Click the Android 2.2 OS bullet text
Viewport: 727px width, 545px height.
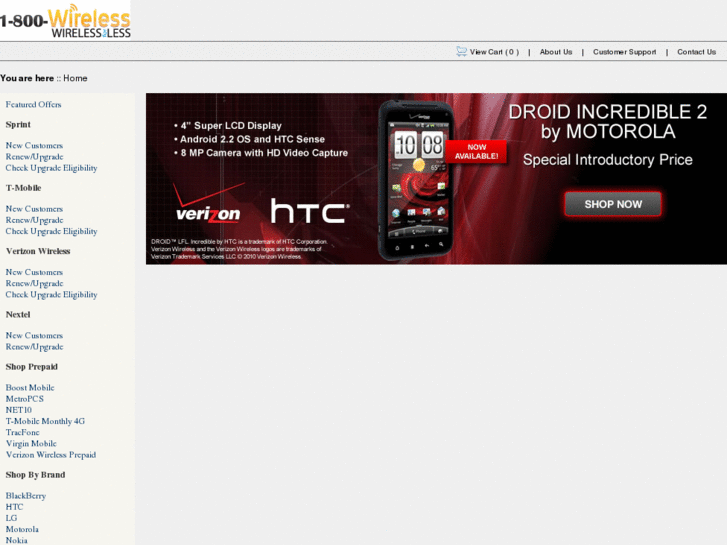pos(249,139)
